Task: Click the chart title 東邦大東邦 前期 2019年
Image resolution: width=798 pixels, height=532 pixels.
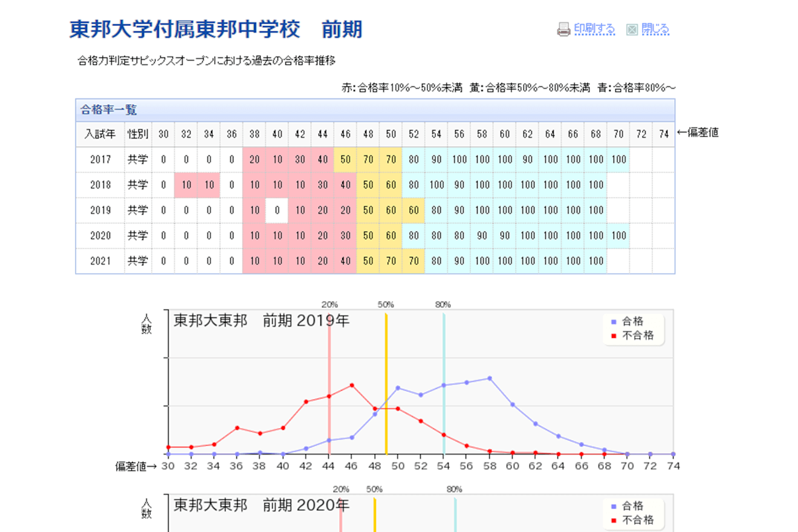Action: tap(262, 321)
